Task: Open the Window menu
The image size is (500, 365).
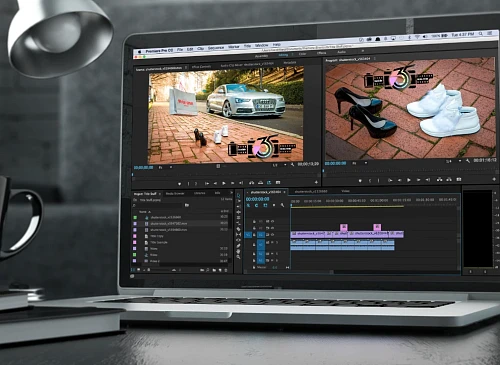Action: 262,45
